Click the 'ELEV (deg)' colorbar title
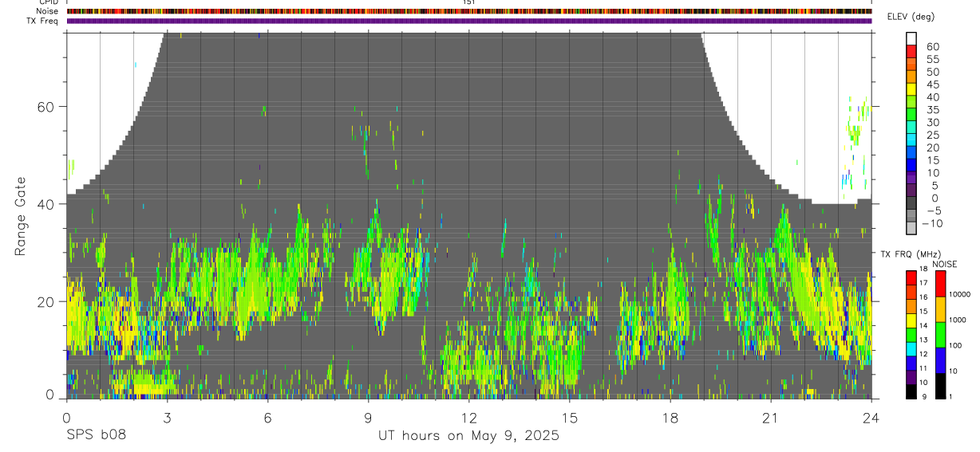The image size is (980, 452). point(911,17)
